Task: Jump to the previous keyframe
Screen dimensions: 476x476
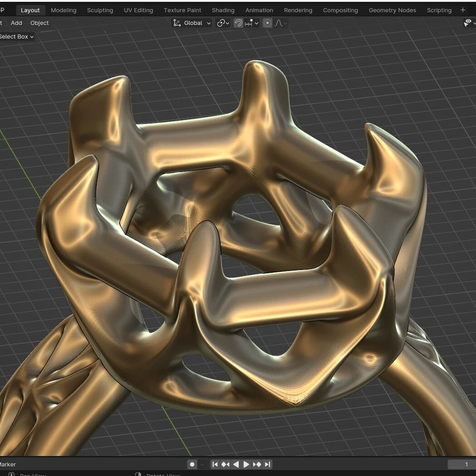Action: (x=226, y=464)
